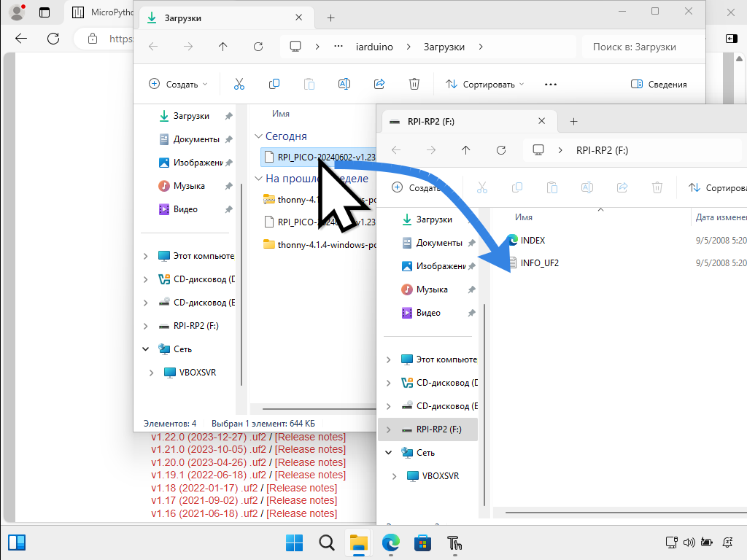Refresh the RPI-RP2 (F:) window
This screenshot has width=747, height=560.
501,150
